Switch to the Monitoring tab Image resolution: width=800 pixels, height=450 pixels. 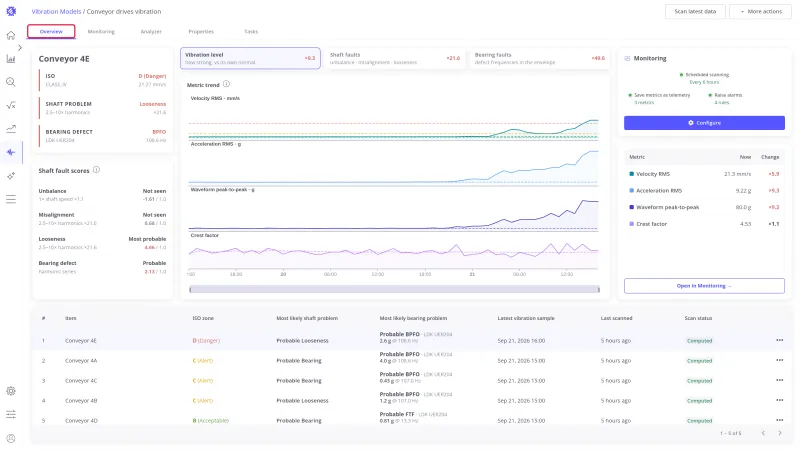click(x=101, y=32)
